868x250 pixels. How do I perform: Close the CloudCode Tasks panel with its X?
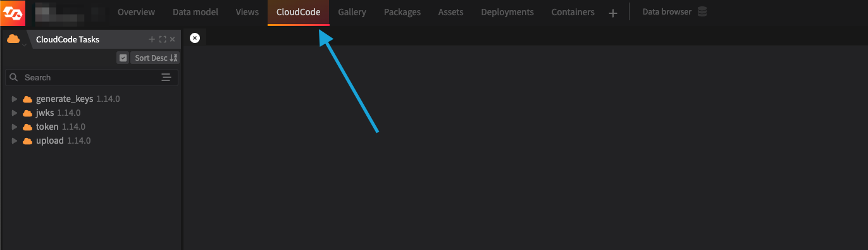pos(173,39)
